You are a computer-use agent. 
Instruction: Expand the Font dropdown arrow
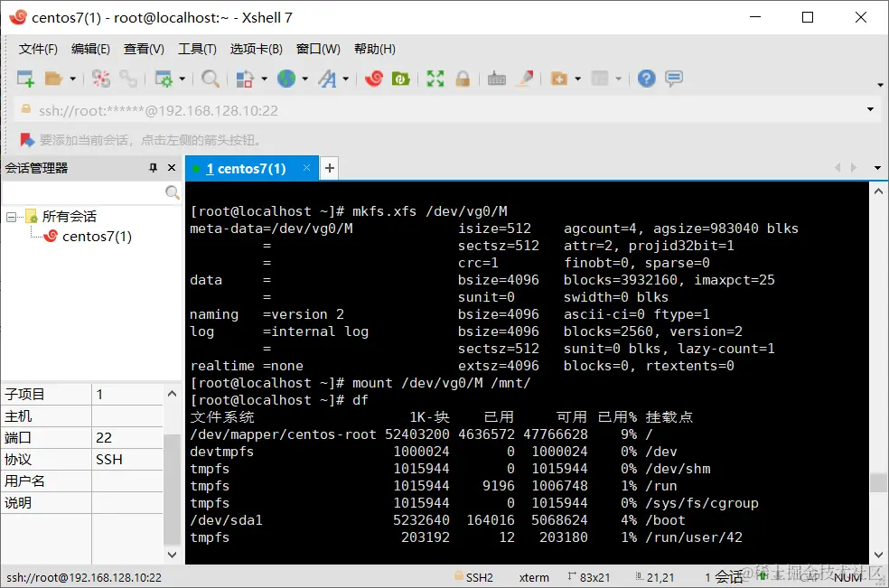click(345, 79)
